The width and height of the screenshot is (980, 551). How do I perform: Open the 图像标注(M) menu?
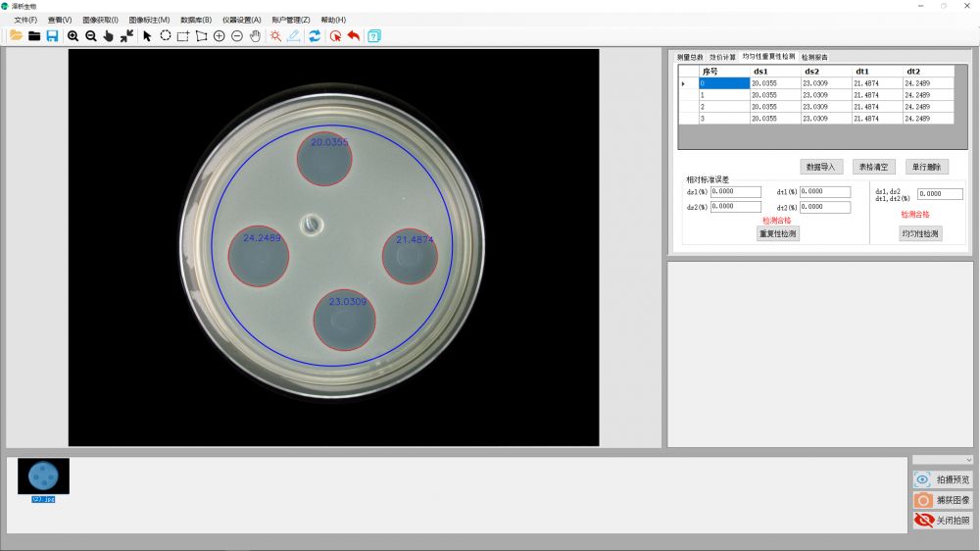(149, 20)
